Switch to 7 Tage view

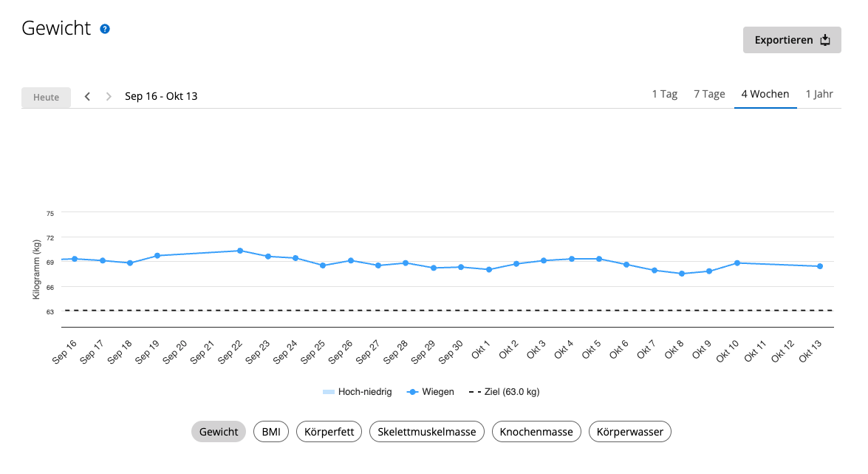[709, 94]
